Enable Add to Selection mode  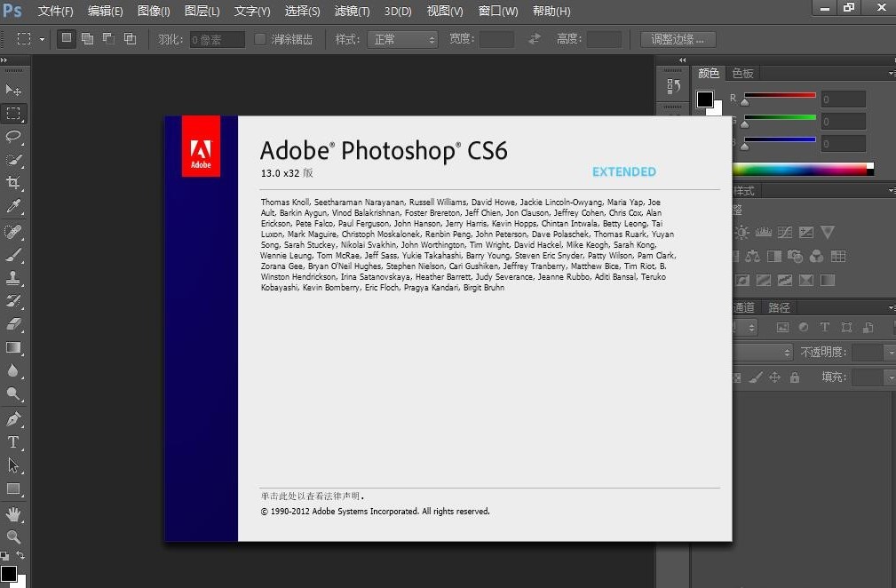[x=87, y=39]
